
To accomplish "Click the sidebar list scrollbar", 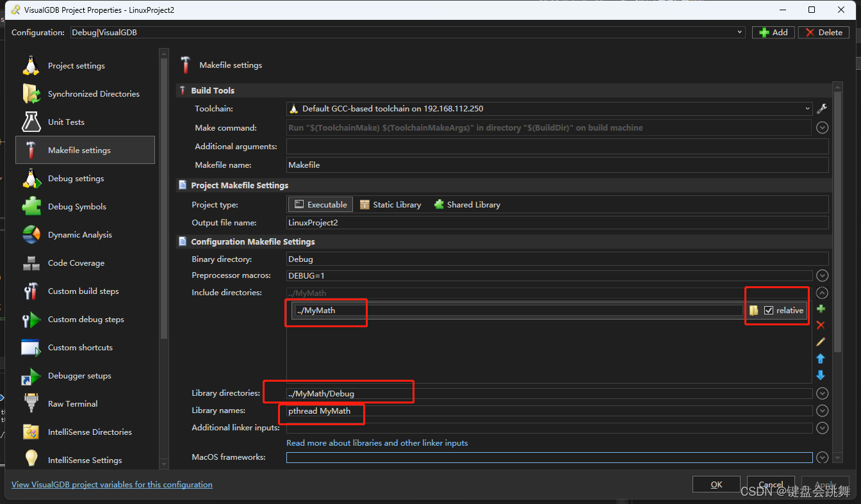I will click(163, 199).
